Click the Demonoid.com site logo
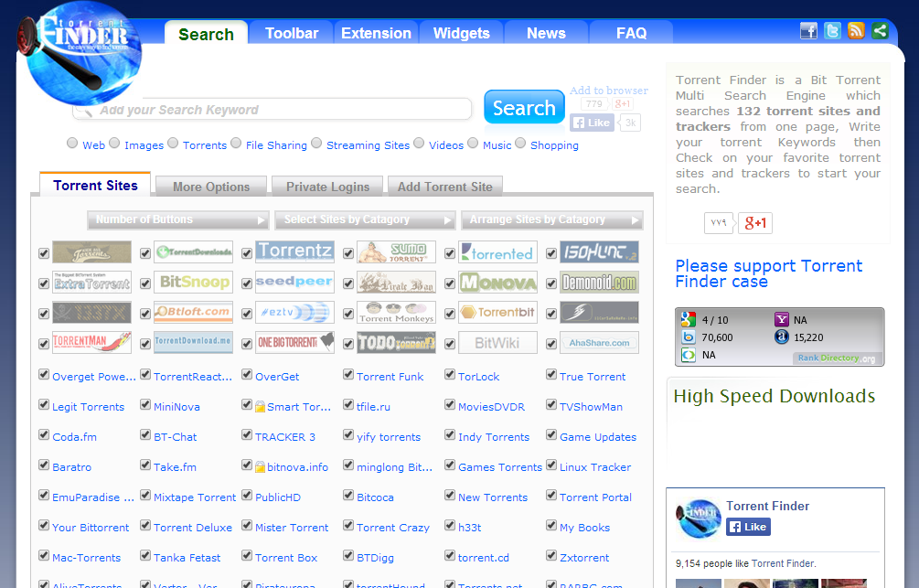This screenshot has height=588, width=919. pos(599,282)
